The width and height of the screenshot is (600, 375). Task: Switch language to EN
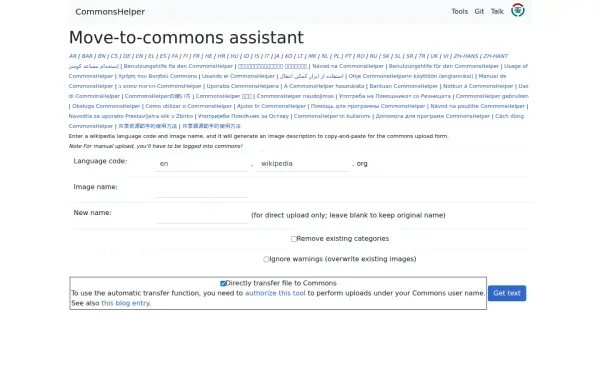(x=139, y=56)
